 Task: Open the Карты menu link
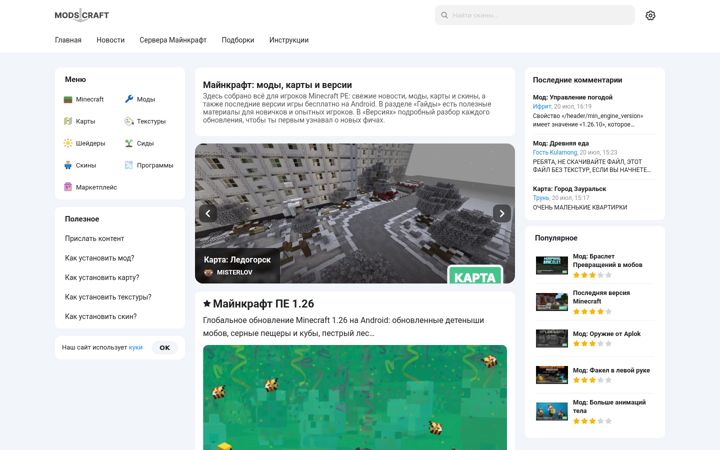[85, 121]
